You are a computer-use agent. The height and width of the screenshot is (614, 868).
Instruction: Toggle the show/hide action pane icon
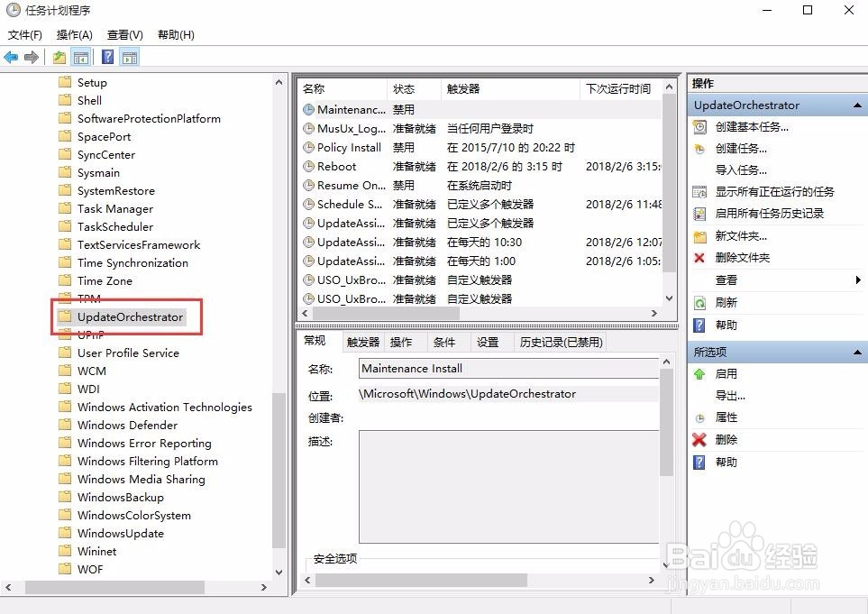coord(130,57)
